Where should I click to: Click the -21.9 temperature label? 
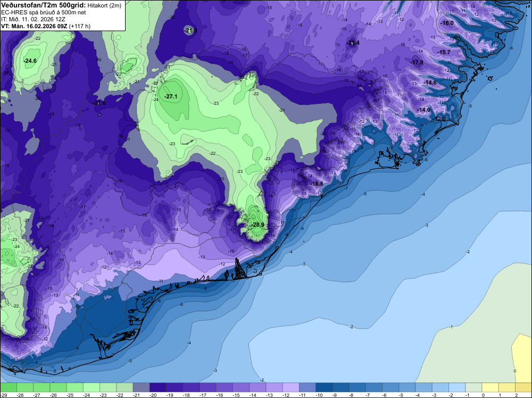[x=190, y=31]
